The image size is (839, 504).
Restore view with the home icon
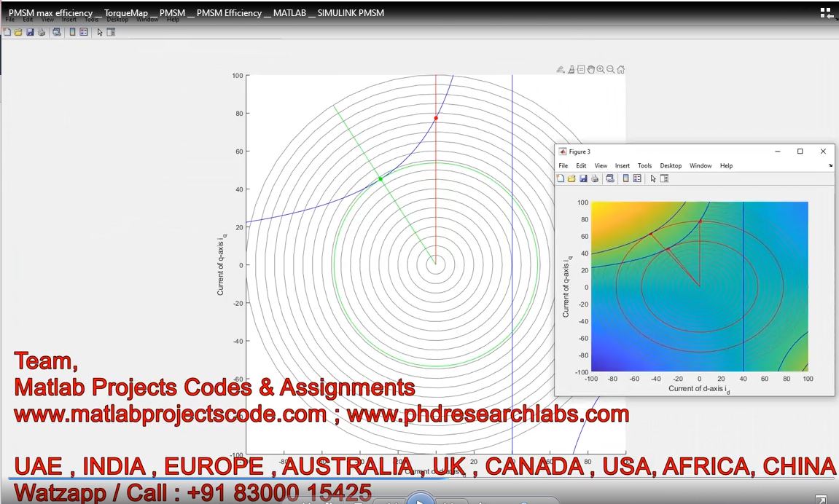621,70
